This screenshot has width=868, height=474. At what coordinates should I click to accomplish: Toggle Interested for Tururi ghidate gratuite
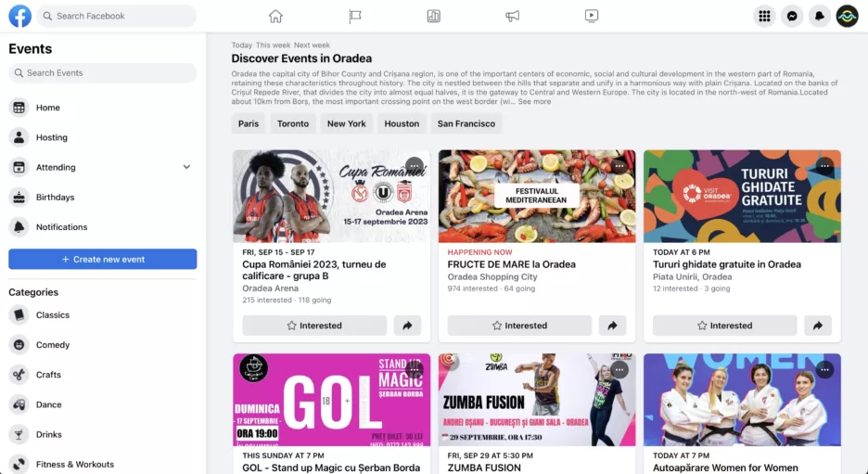click(724, 326)
